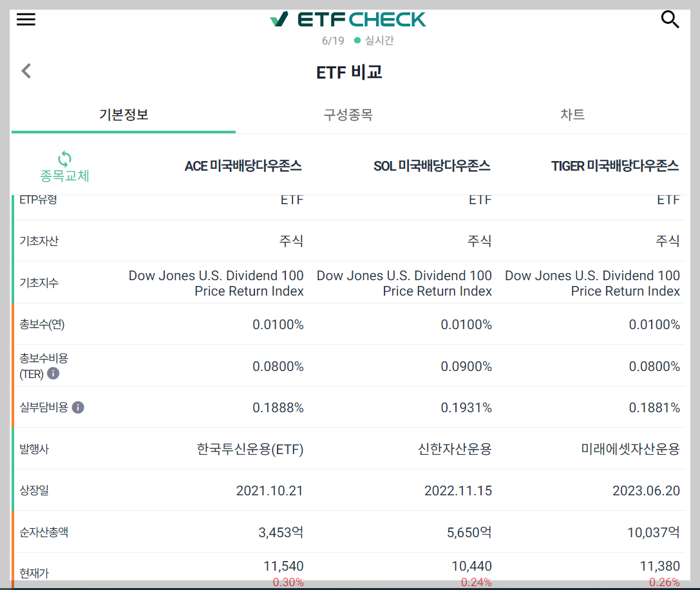Click the ETF 비교 page title
Screen dimensions: 700x590
click(349, 72)
